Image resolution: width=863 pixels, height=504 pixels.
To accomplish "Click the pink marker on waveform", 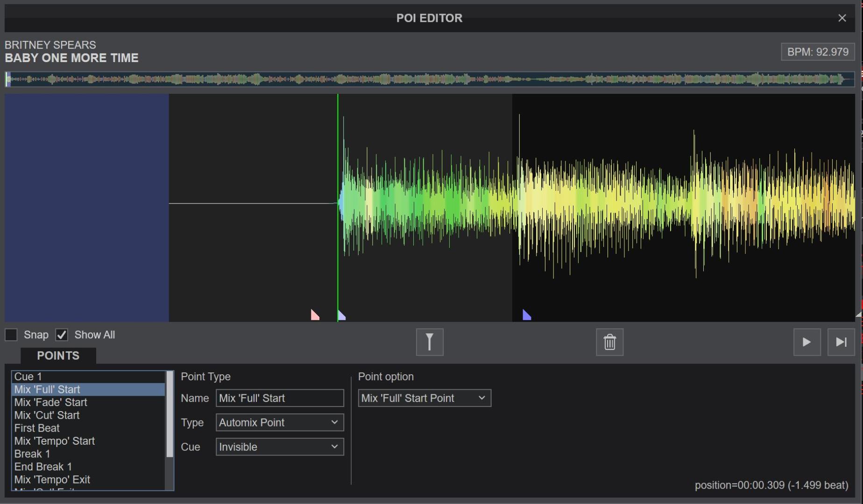I will coord(315,315).
